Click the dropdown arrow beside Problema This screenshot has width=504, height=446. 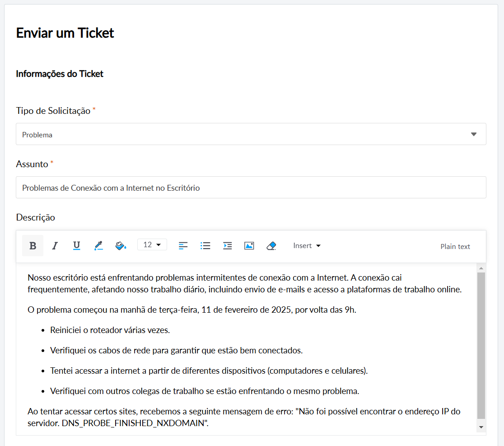[x=474, y=134]
